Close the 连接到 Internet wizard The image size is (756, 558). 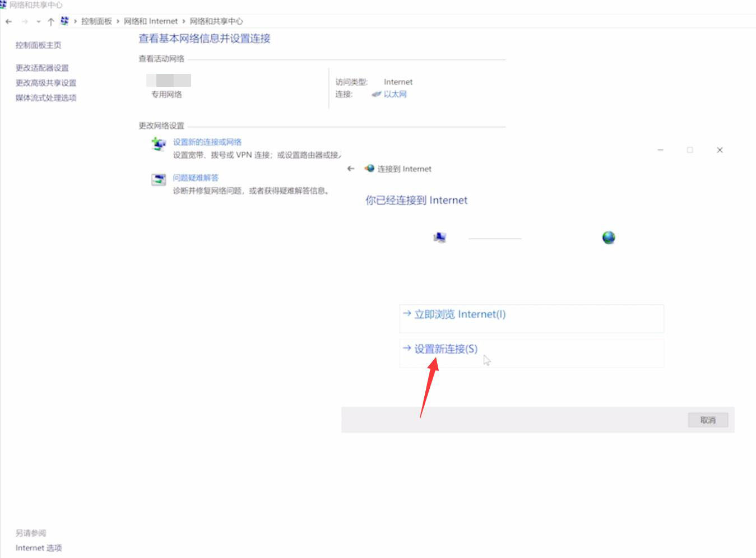click(720, 150)
